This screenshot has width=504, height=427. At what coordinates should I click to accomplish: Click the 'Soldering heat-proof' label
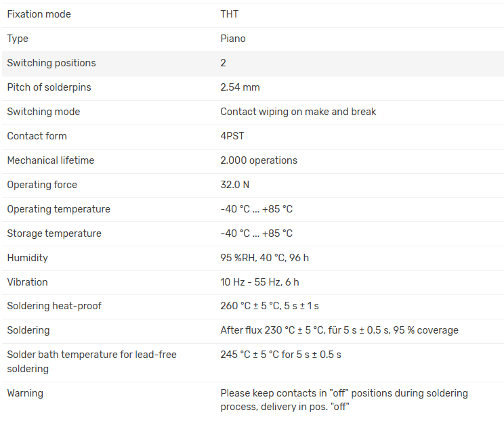[x=54, y=306]
